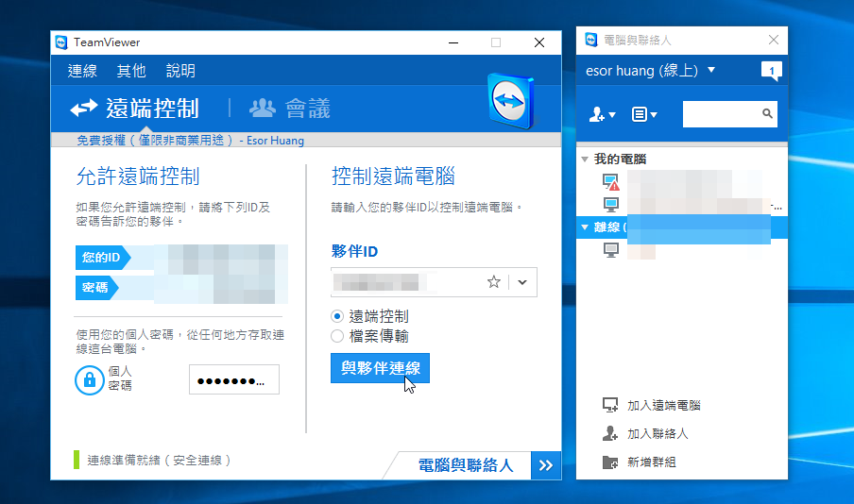Open the add contact dropdown icon
Viewport: 854px width, 504px height.
603,114
